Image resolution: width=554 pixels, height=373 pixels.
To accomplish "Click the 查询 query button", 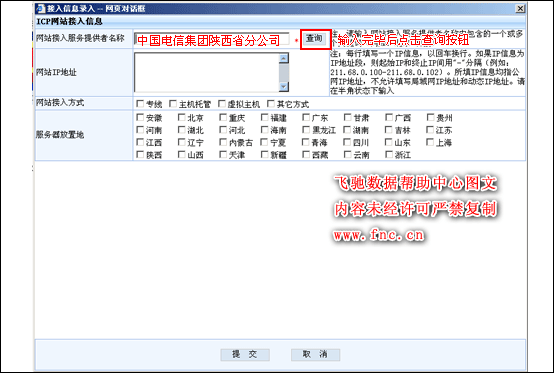I will (314, 39).
